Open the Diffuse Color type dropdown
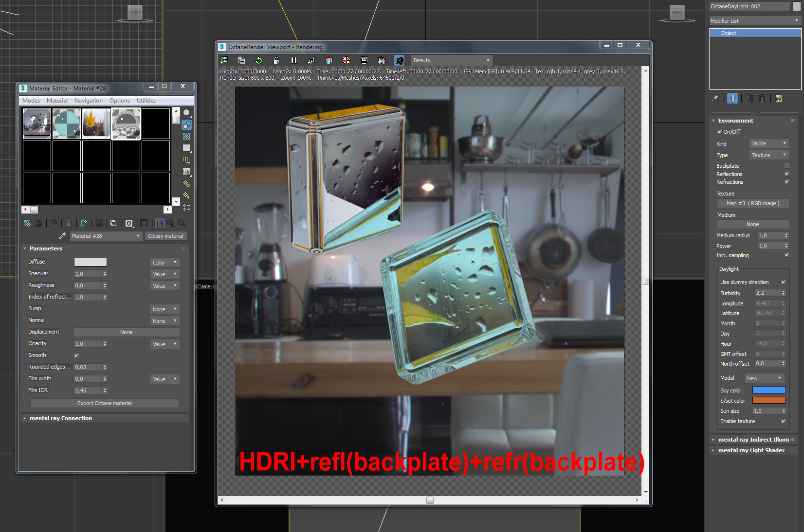Screen dimensions: 804x532 [x=165, y=263]
